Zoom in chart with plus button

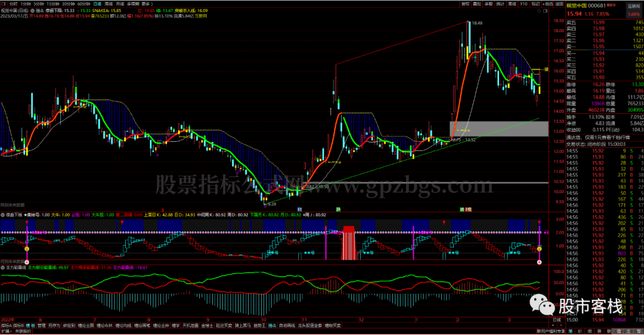tap(554, 325)
